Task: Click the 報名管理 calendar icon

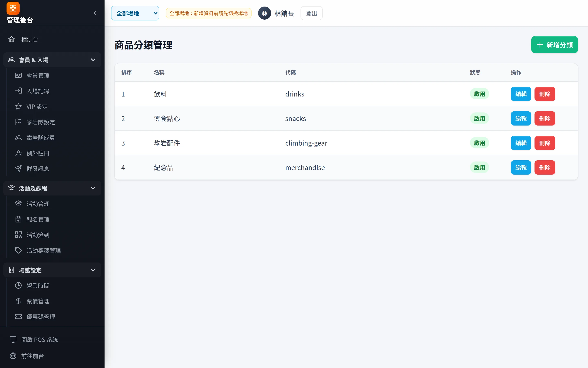Action: pos(18,219)
